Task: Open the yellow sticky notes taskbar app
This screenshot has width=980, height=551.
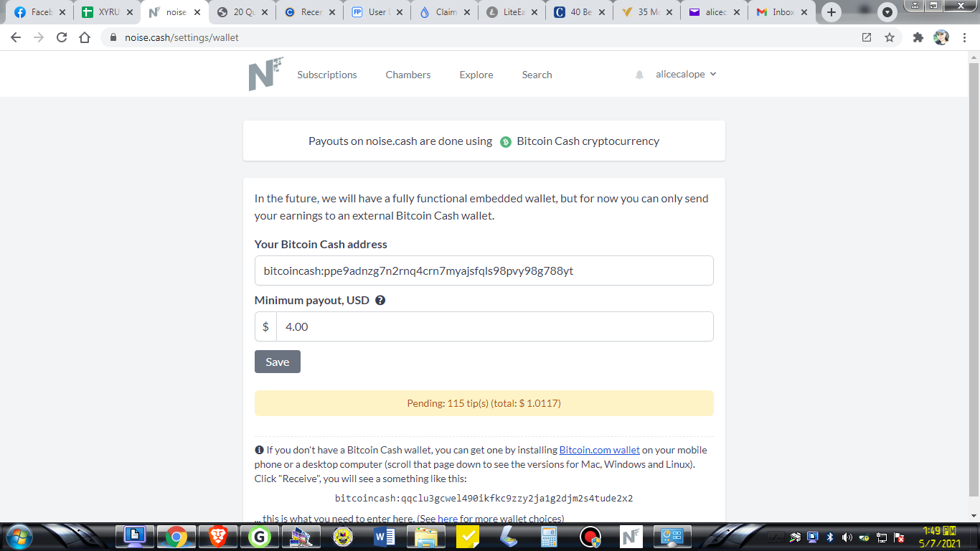Action: pyautogui.click(x=467, y=537)
